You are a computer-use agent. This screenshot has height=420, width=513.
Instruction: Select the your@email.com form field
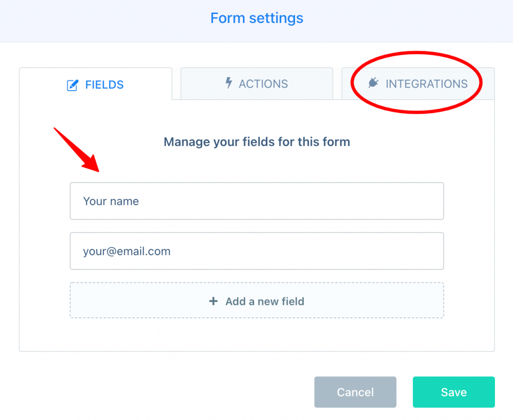tap(257, 251)
